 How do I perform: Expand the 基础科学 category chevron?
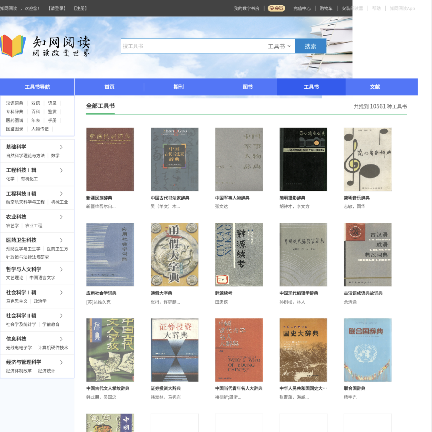click(x=61, y=147)
